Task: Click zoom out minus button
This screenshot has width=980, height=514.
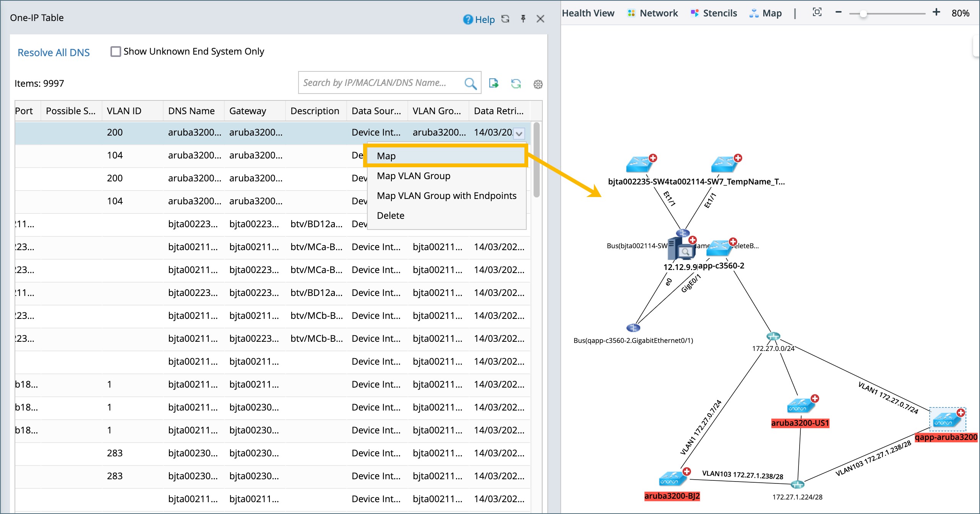Action: click(x=839, y=12)
